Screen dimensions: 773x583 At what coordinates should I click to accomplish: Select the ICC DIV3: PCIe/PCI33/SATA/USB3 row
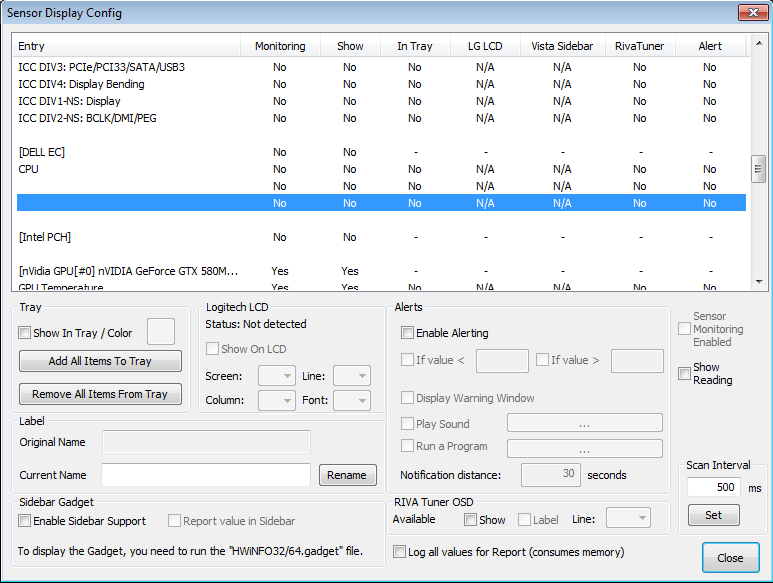381,67
